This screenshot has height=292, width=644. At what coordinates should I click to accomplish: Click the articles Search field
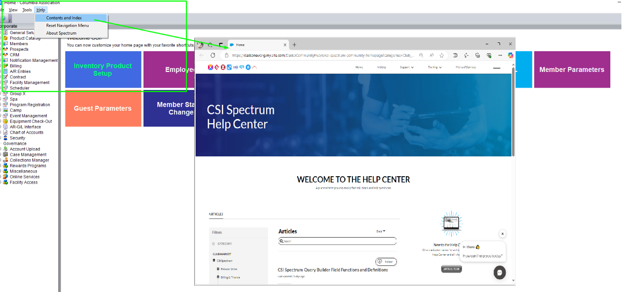pyautogui.click(x=337, y=241)
